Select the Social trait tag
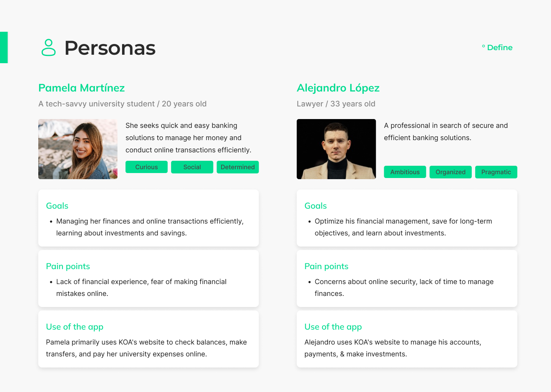The height and width of the screenshot is (392, 551). (192, 167)
